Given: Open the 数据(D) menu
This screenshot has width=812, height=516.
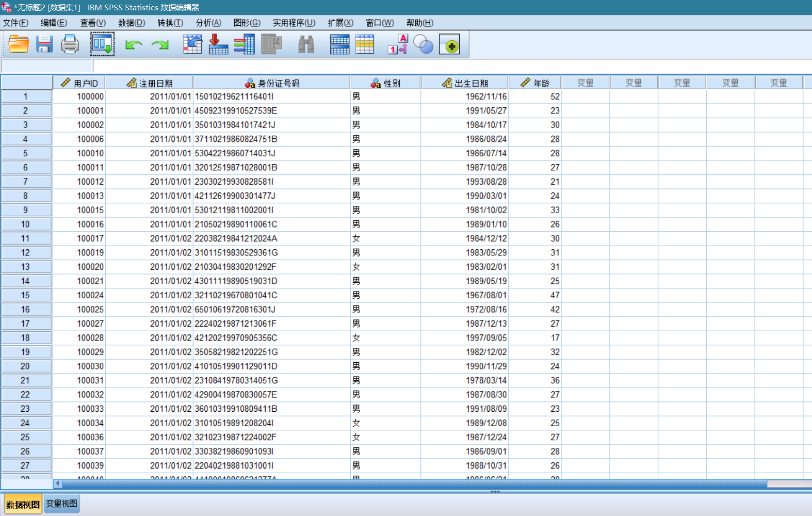Looking at the screenshot, I should (132, 23).
